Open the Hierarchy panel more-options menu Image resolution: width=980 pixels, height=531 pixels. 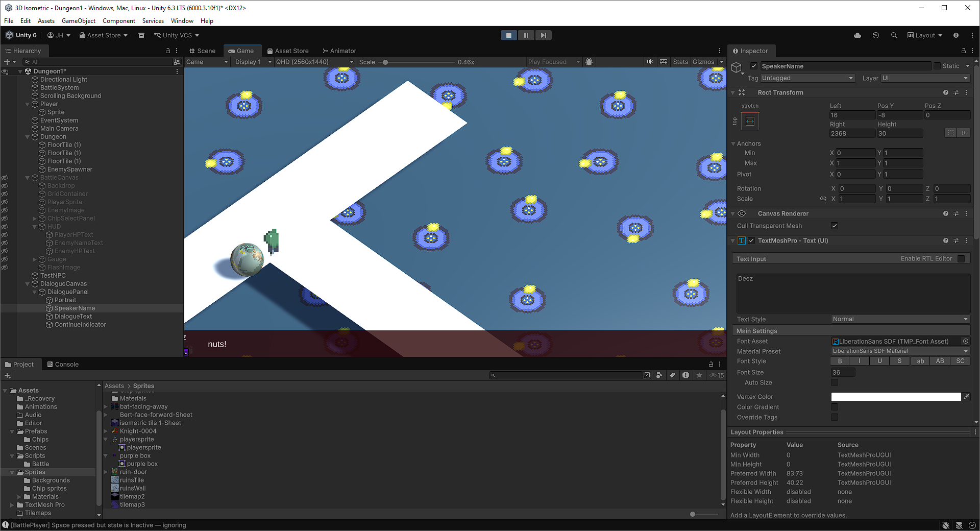click(177, 51)
